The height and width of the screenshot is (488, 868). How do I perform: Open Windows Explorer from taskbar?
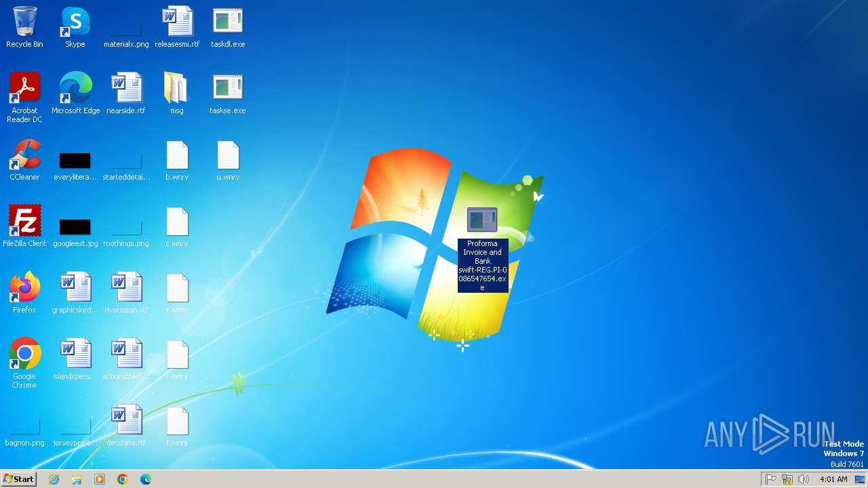(77, 479)
